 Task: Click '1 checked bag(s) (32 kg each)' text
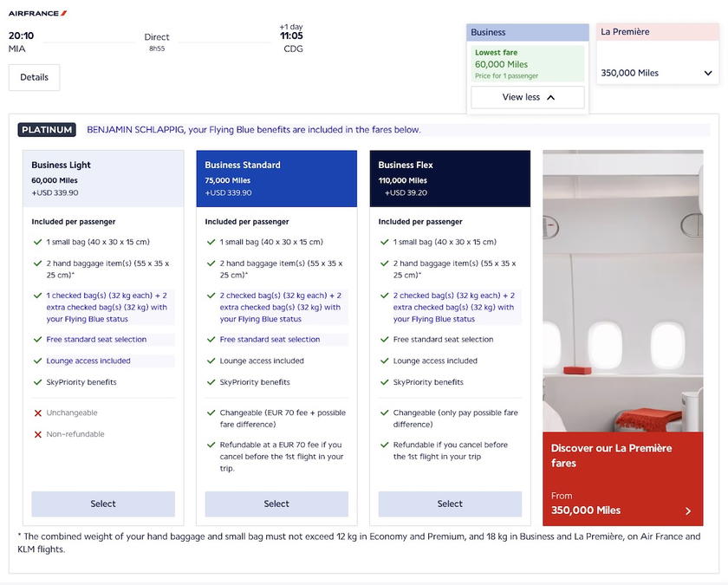[100, 296]
